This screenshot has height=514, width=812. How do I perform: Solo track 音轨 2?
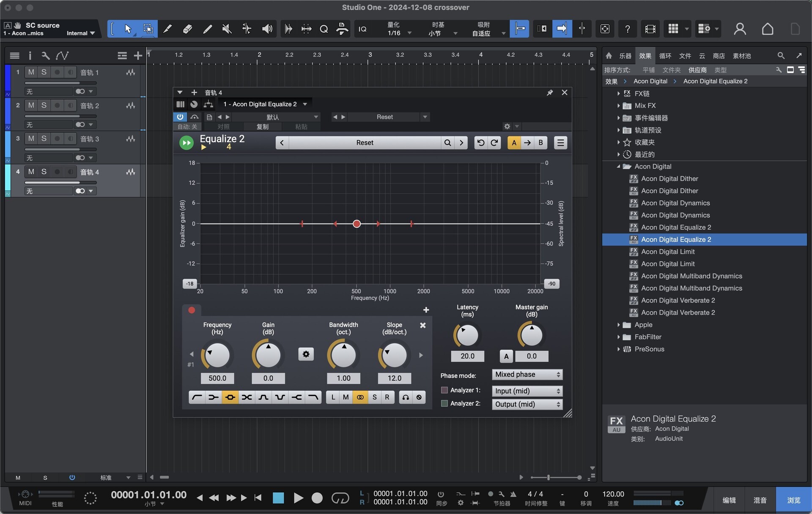[x=44, y=105]
